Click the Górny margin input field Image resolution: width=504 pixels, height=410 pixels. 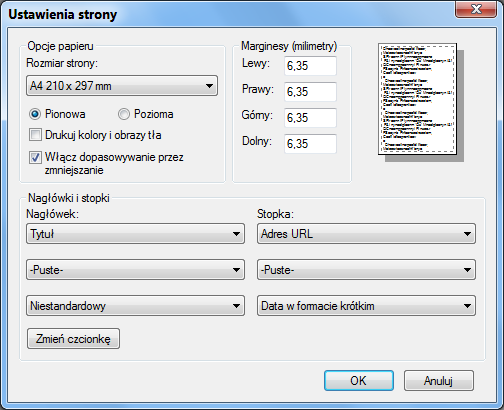pyautogui.click(x=310, y=118)
